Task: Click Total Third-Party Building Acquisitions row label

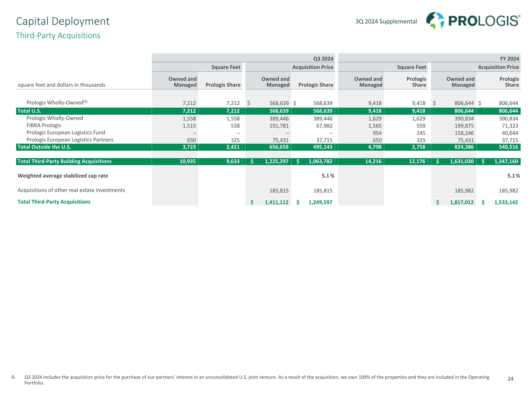Action: click(64, 161)
